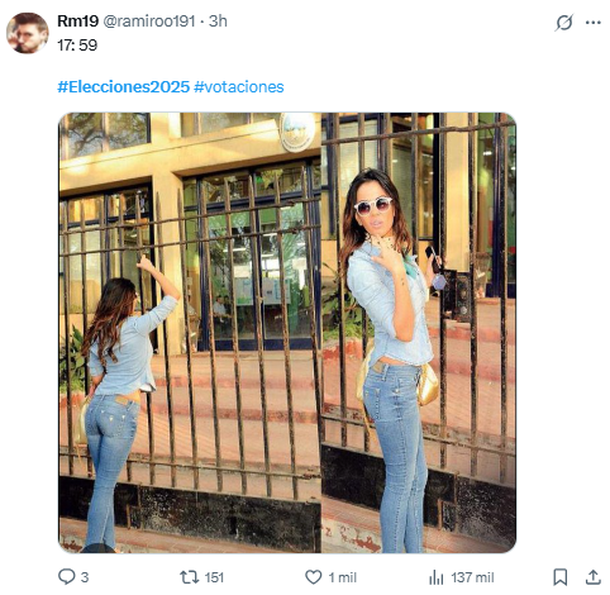Open the #votaciones hashtag
This screenshot has height=595, width=610.
point(239,87)
